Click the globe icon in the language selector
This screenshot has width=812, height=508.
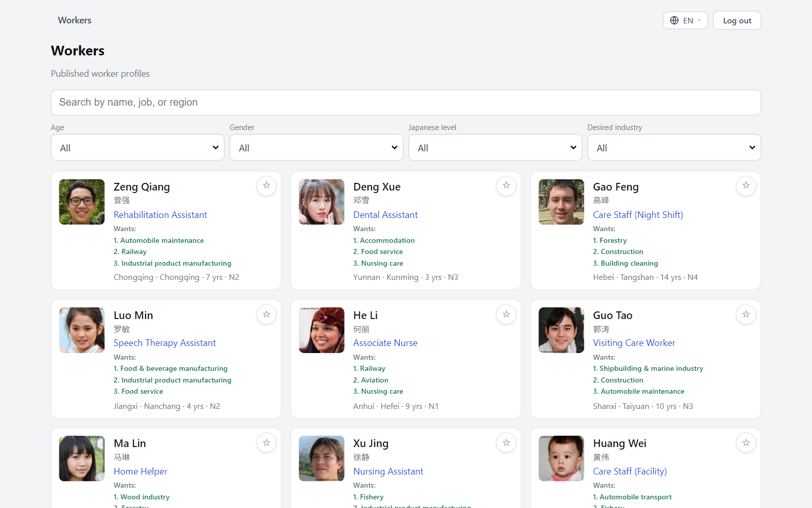click(x=674, y=20)
